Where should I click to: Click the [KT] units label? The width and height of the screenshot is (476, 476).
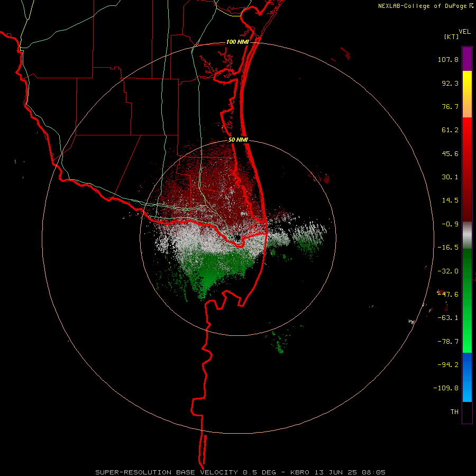point(452,36)
